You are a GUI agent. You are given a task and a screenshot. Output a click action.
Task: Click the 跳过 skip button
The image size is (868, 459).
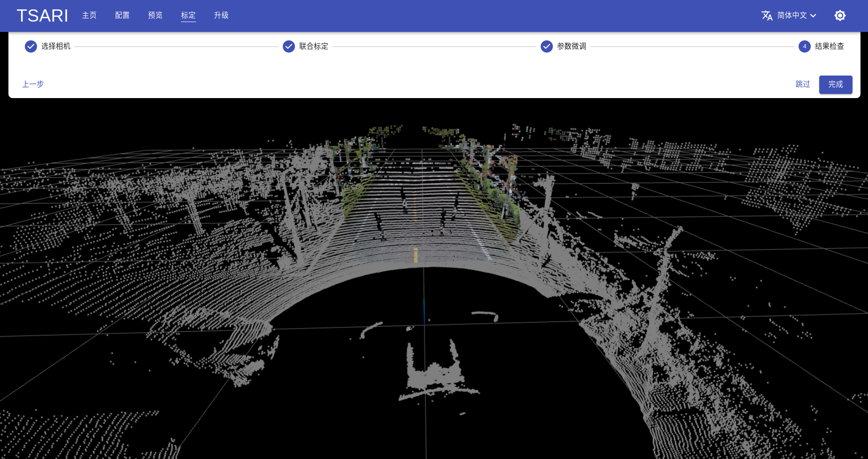point(803,84)
